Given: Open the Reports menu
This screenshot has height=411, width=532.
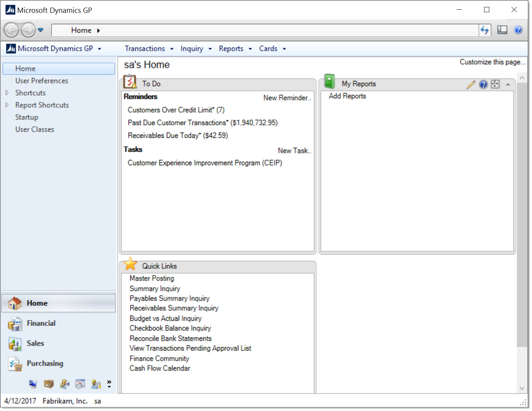Looking at the screenshot, I should coord(235,49).
